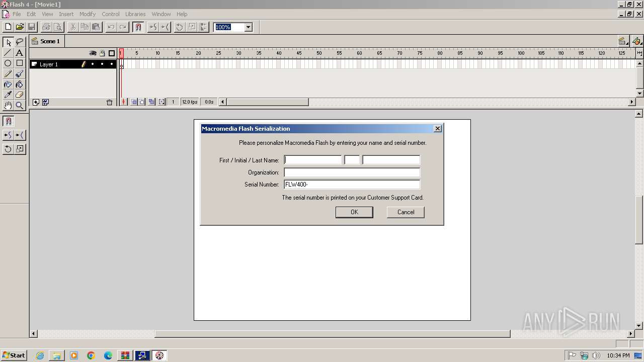Select the Pencil tool
644x362 pixels.
tap(8, 74)
